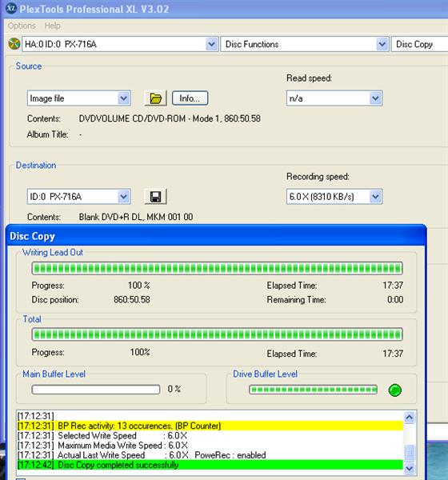This screenshot has width=448, height=480.
Task: Open the Read speed n/a dropdown
Action: pos(334,98)
